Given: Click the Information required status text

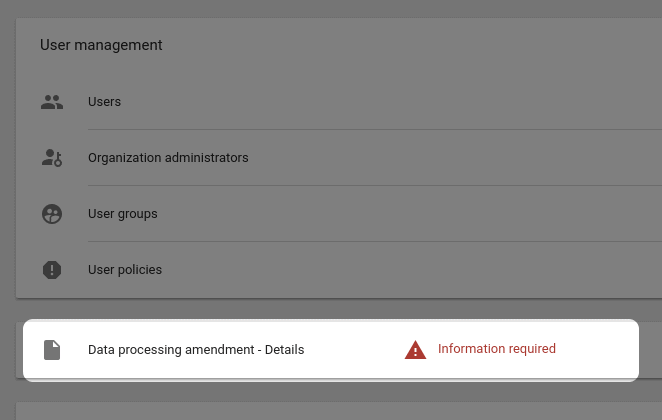Looking at the screenshot, I should pyautogui.click(x=496, y=349).
